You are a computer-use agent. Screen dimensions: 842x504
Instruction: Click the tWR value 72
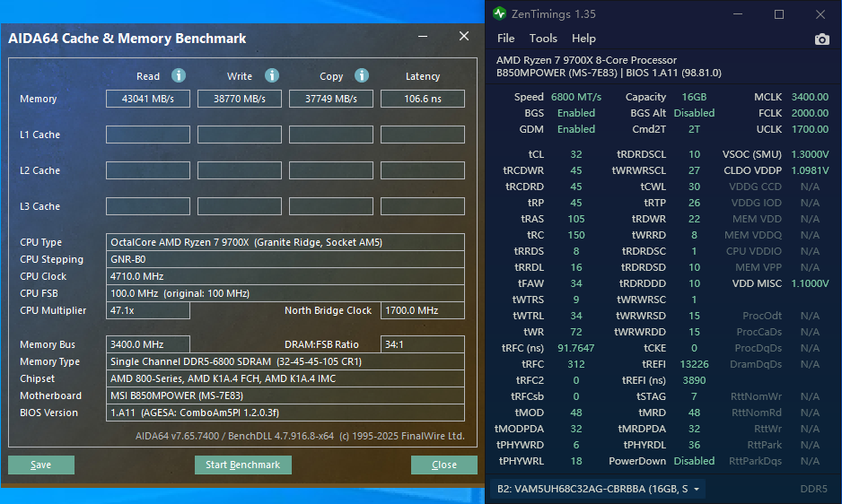tap(575, 332)
